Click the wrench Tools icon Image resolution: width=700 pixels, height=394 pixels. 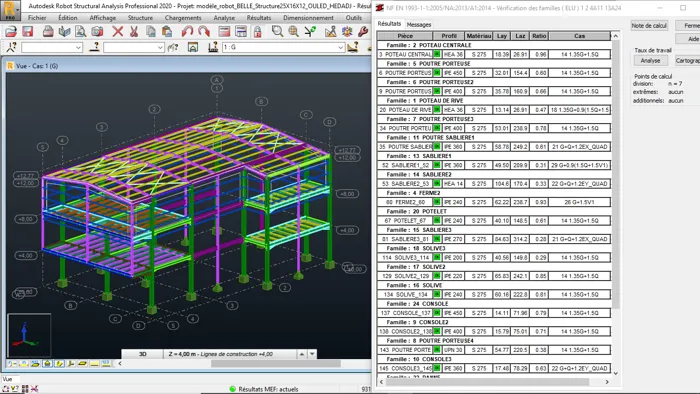tap(363, 31)
